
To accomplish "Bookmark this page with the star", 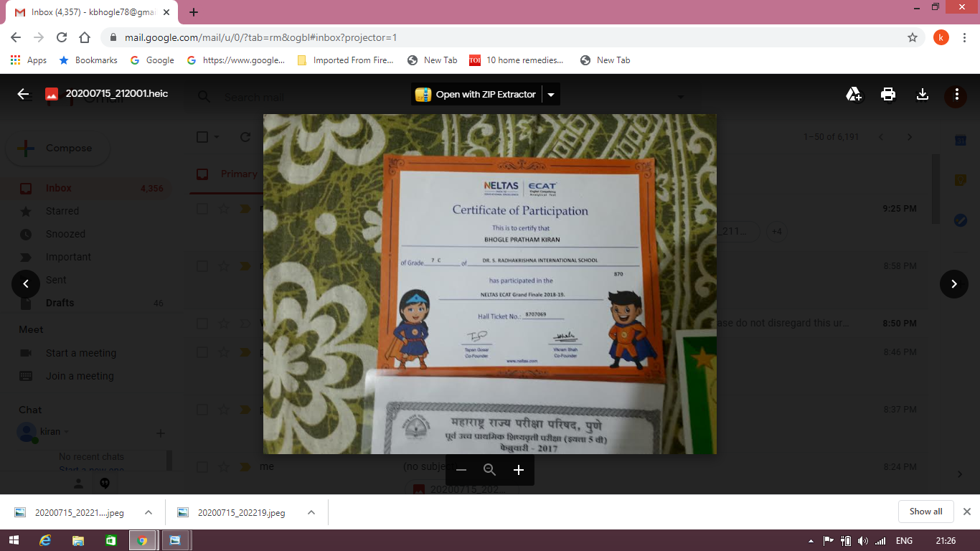I will point(913,37).
